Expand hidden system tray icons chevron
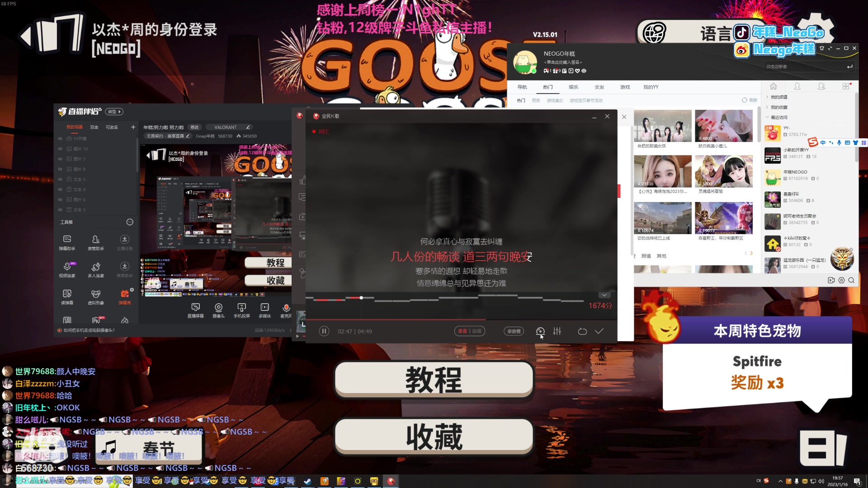 pyautogui.click(x=780, y=481)
